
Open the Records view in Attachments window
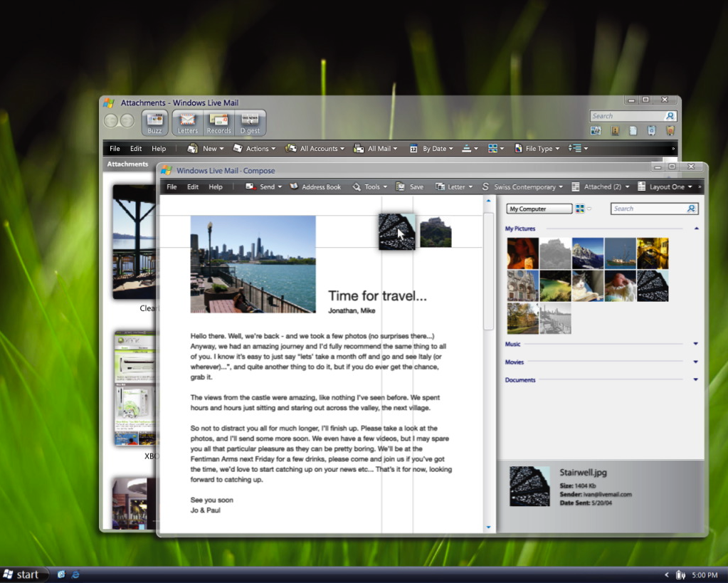(218, 123)
